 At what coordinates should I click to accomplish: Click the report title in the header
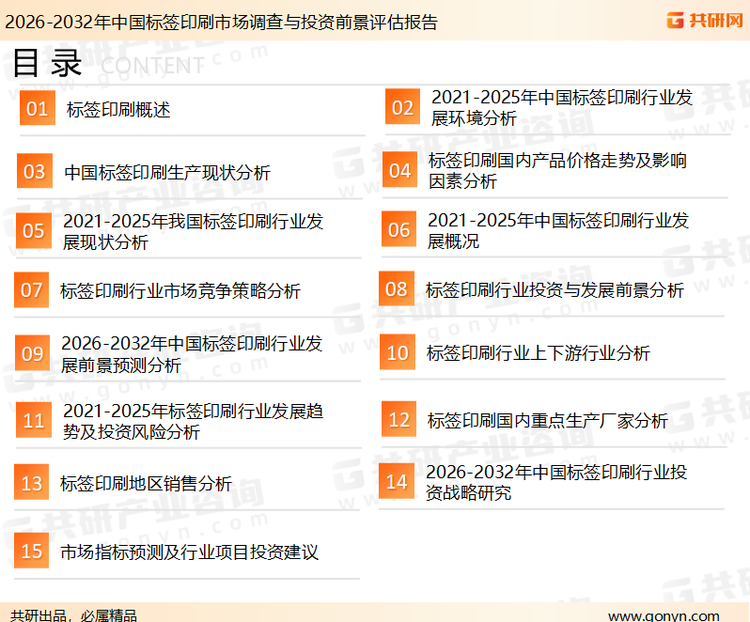(221, 22)
